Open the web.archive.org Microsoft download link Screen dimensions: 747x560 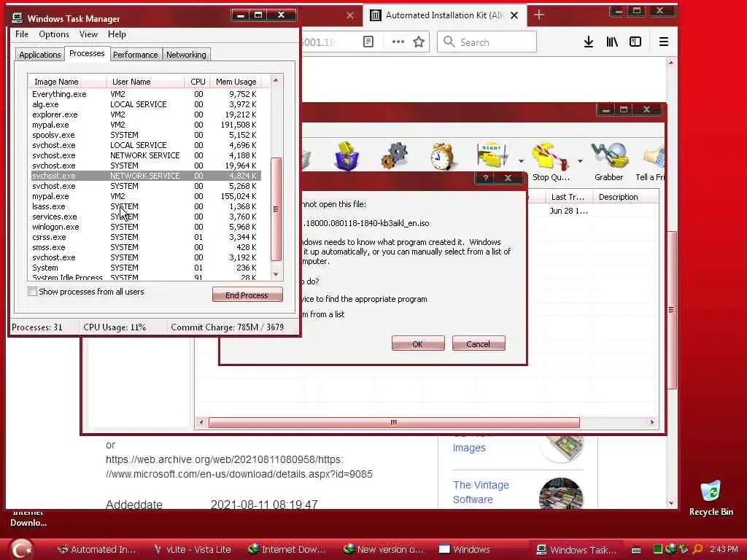pyautogui.click(x=239, y=467)
